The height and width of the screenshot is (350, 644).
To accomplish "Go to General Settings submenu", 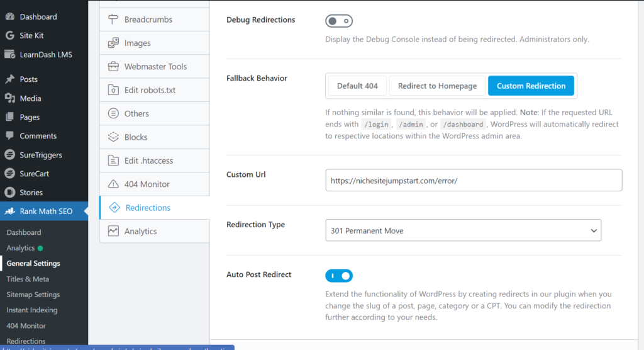I will 33,263.
